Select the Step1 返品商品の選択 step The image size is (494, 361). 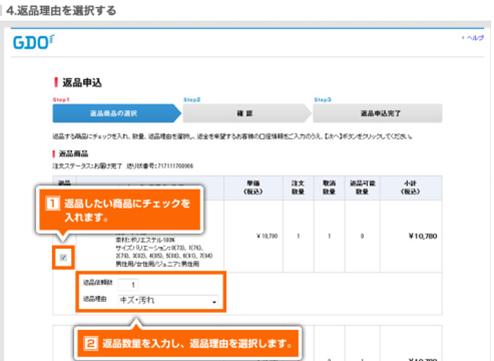point(117,113)
